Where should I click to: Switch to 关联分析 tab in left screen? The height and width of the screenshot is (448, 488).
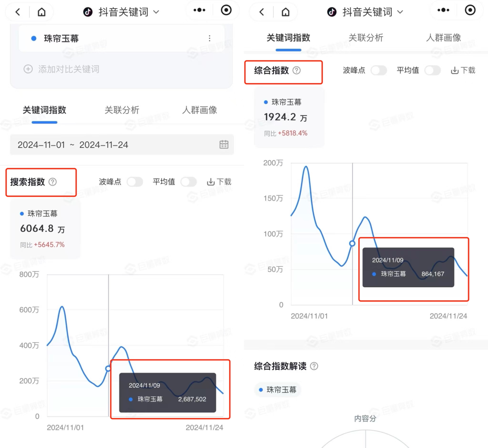coord(122,110)
